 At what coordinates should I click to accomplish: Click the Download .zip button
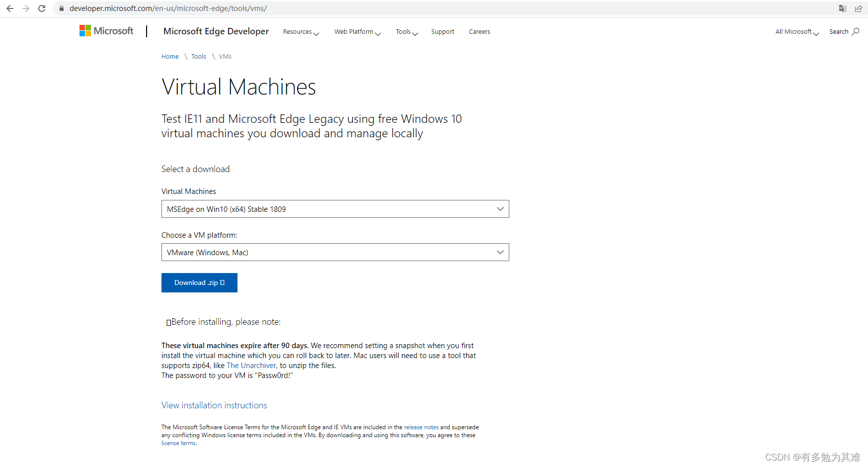[199, 282]
